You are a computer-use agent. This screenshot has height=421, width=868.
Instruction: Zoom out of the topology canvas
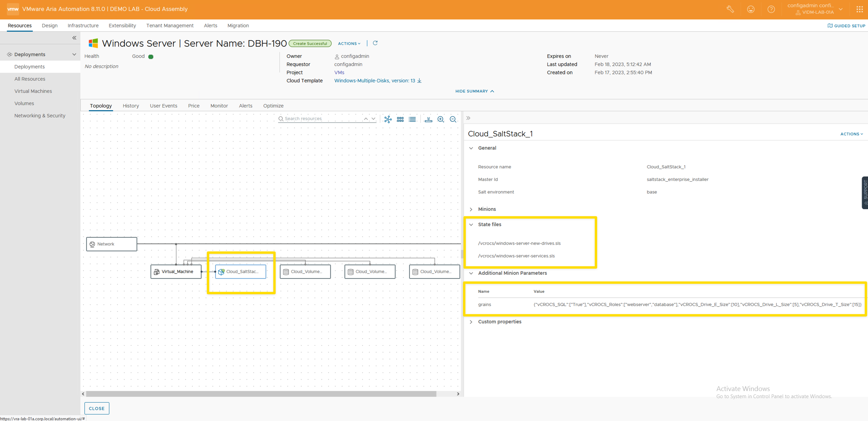[453, 119]
